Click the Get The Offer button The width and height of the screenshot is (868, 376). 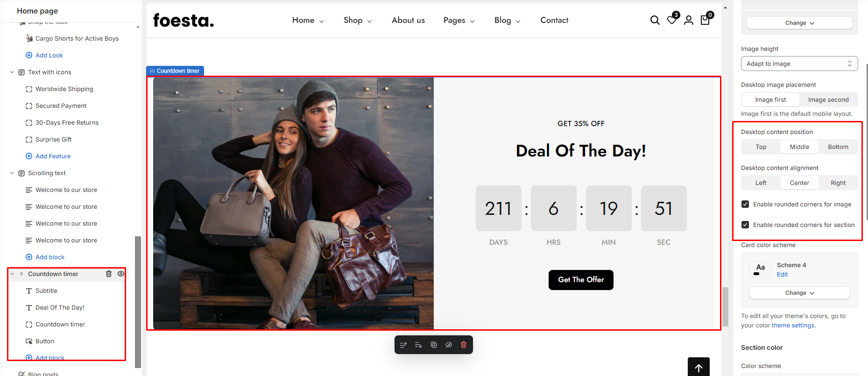pyautogui.click(x=581, y=280)
